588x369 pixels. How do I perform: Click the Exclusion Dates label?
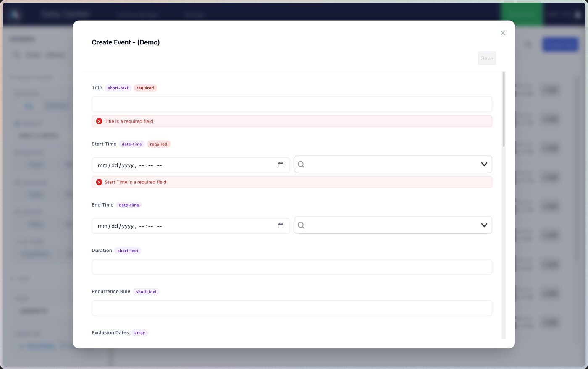click(110, 332)
